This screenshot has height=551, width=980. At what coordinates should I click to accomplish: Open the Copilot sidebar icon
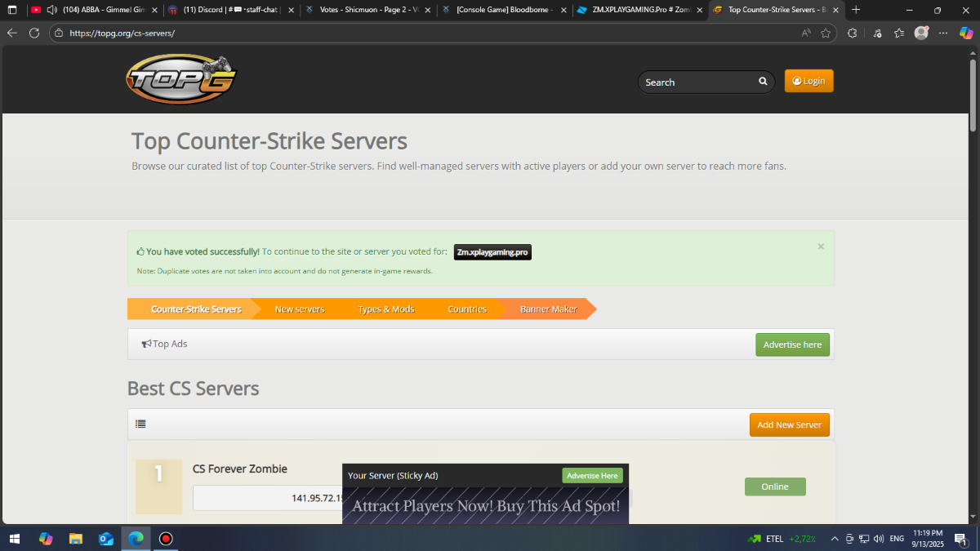[x=966, y=33]
